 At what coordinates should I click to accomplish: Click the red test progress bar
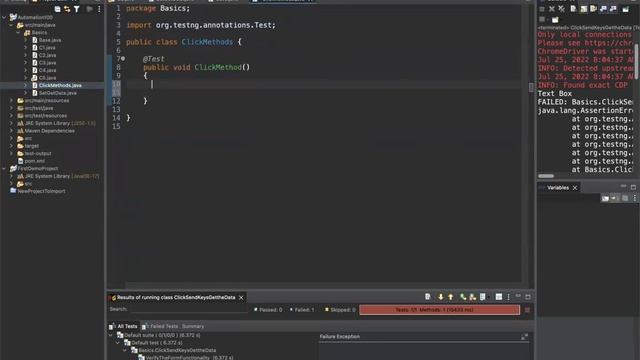[x=439, y=310]
